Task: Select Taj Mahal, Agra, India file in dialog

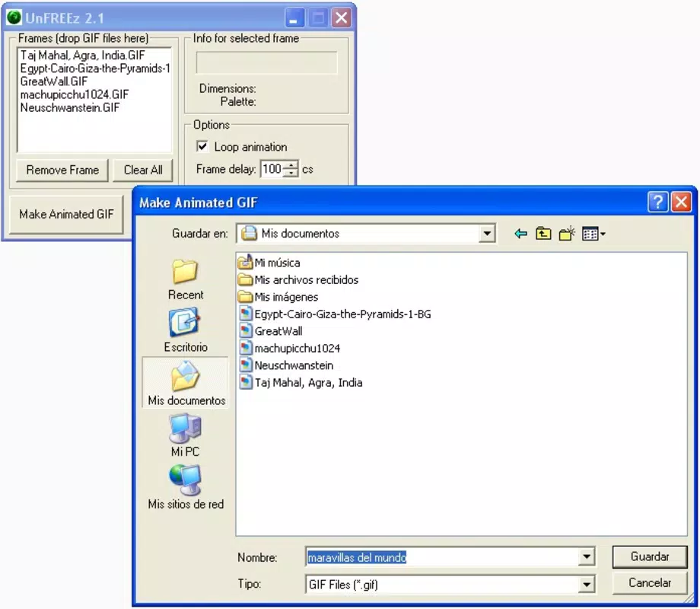Action: pyautogui.click(x=301, y=382)
